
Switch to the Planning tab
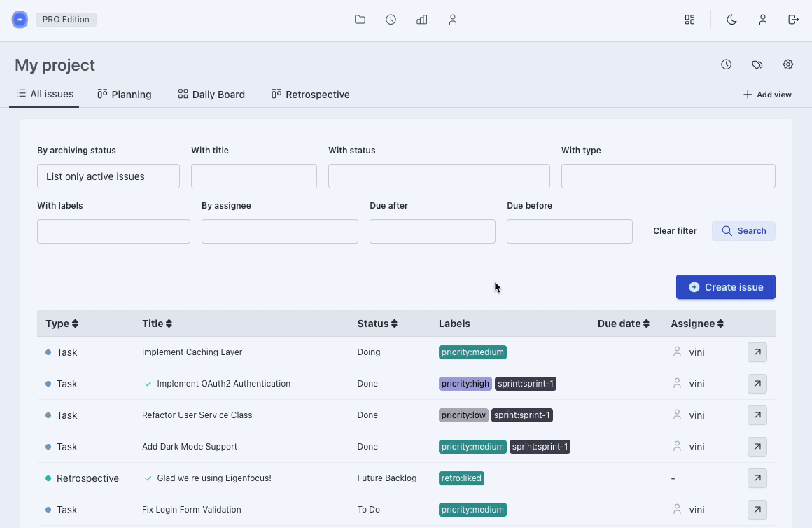(124, 94)
